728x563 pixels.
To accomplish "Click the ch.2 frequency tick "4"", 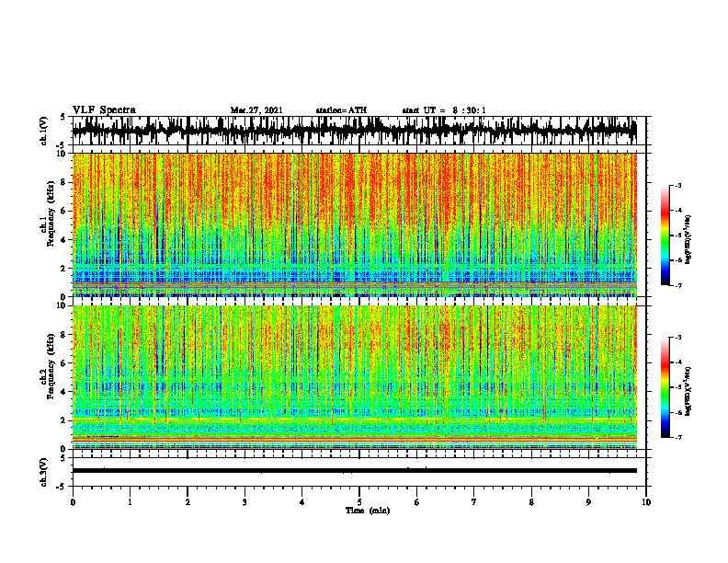I will 64,392.
